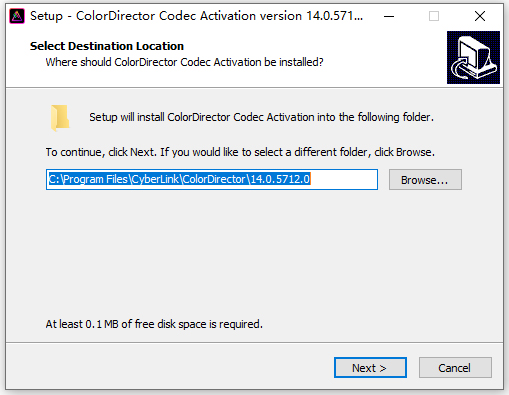Screen dimensions: 509x395
Task: Click empty gray area of the dialog body
Action: coord(253,253)
